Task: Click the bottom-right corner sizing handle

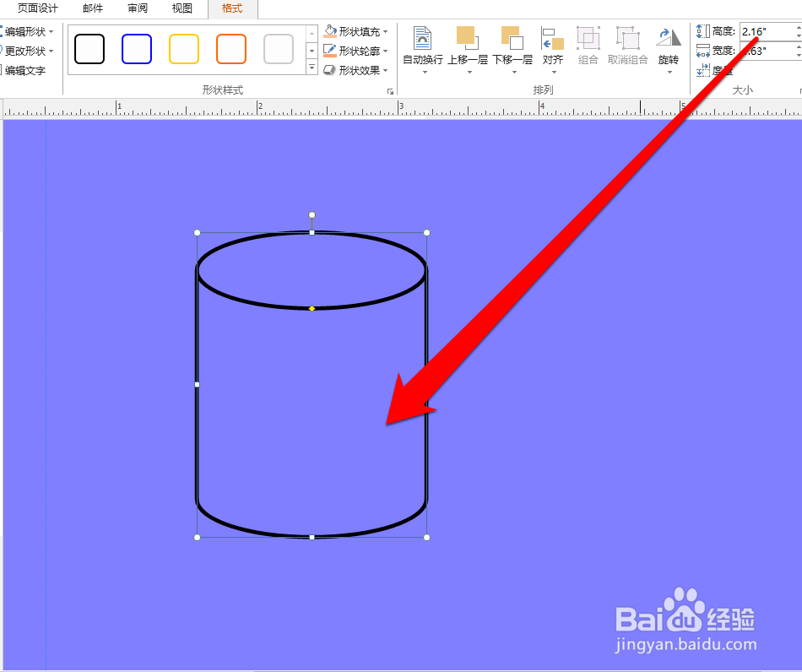Action: (x=427, y=538)
